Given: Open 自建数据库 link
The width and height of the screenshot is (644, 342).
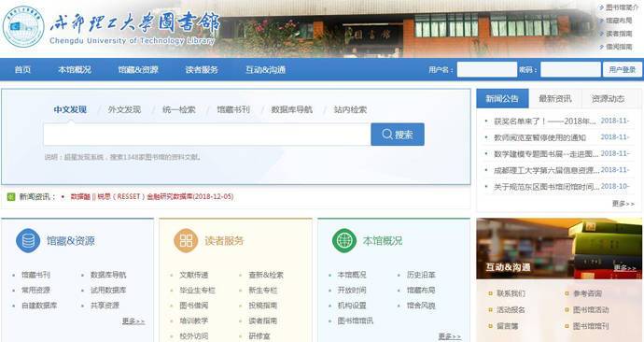Looking at the screenshot, I should point(39,306).
